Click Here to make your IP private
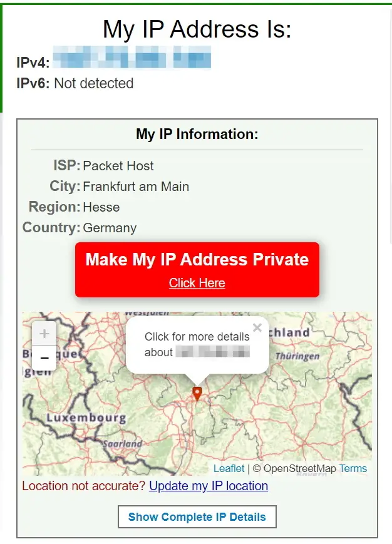 click(x=197, y=283)
